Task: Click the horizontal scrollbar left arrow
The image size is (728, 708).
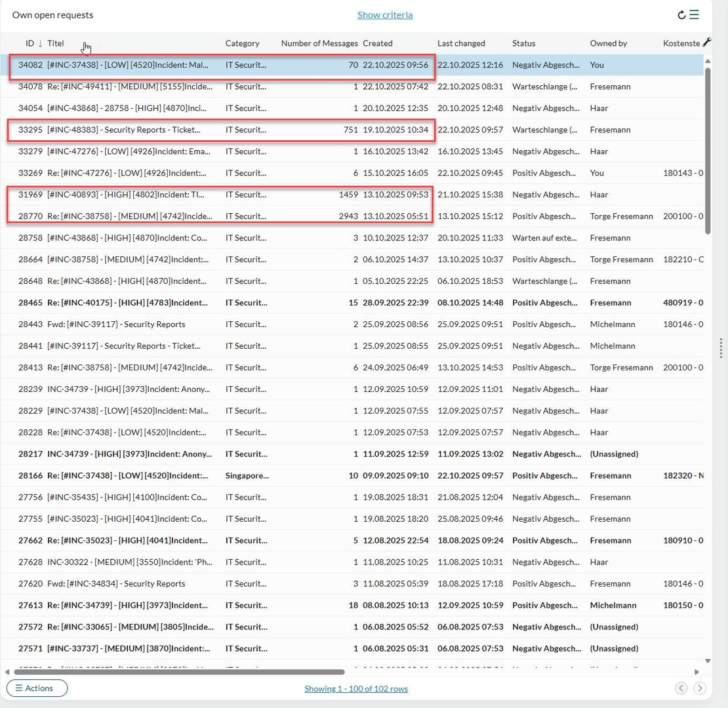Action: [x=7, y=672]
